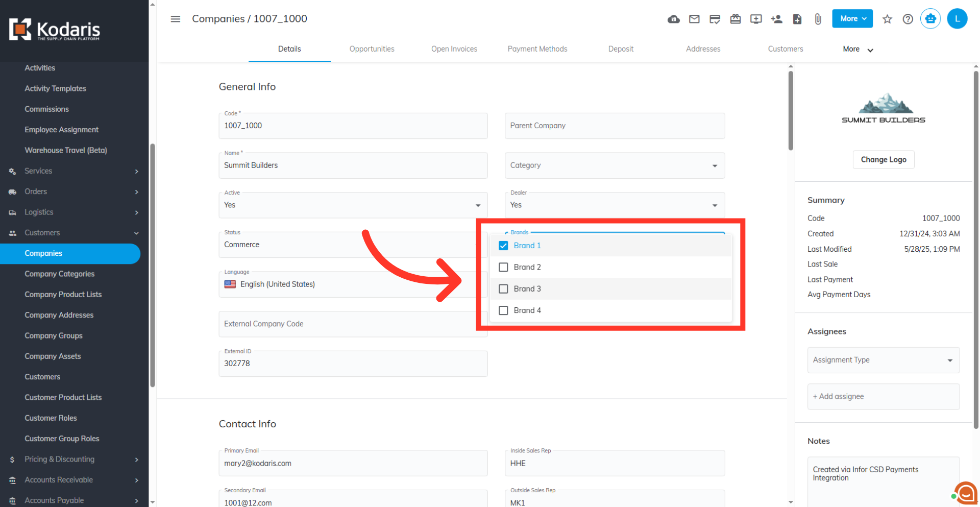Click the Notes text box
The height and width of the screenshot is (507, 980).
(x=883, y=481)
